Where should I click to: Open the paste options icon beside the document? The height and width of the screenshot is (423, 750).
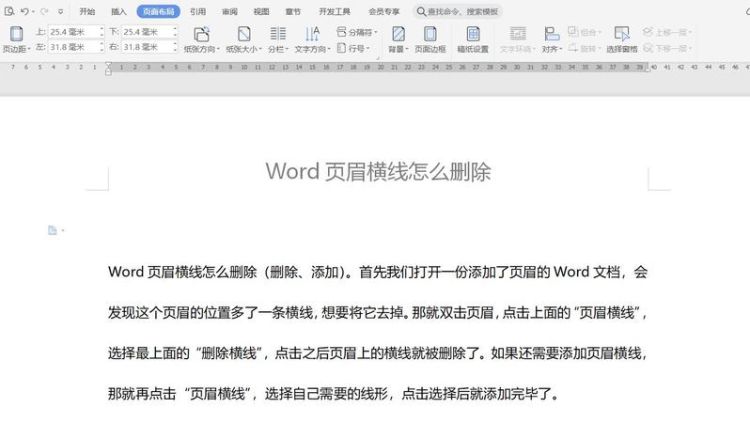tap(55, 230)
